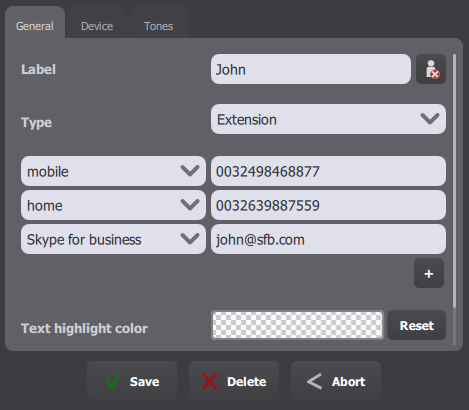Reset the text highlight color
The height and width of the screenshot is (410, 469).
(417, 325)
